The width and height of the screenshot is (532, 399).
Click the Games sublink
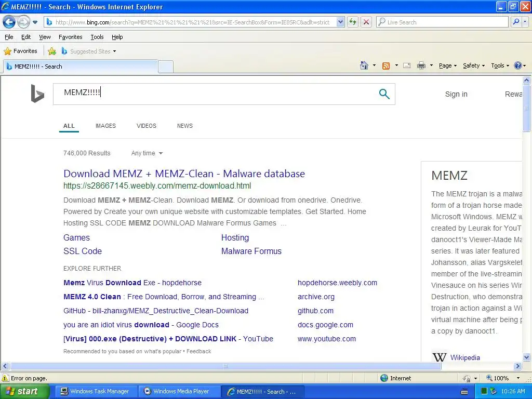[77, 238]
